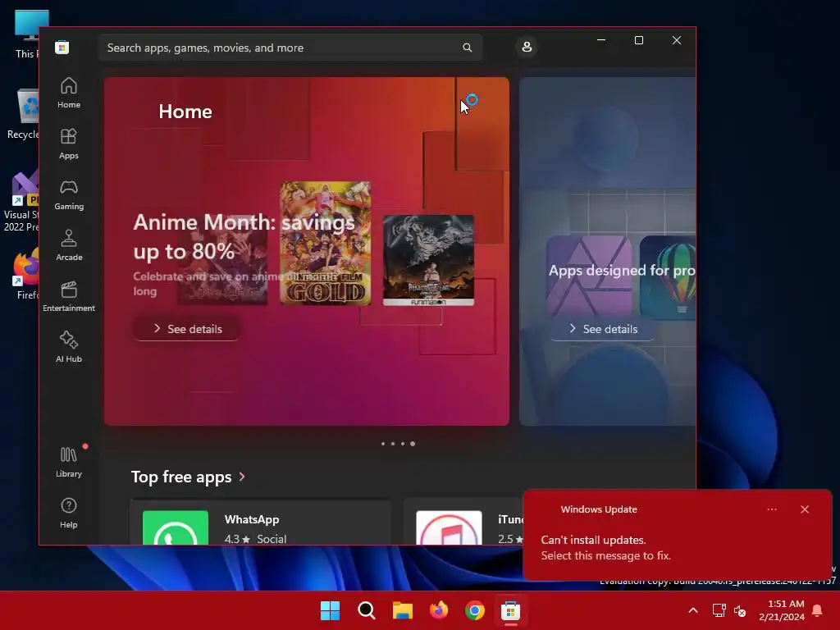840x630 pixels.
Task: Open the Top free apps heading link
Action: (x=181, y=477)
